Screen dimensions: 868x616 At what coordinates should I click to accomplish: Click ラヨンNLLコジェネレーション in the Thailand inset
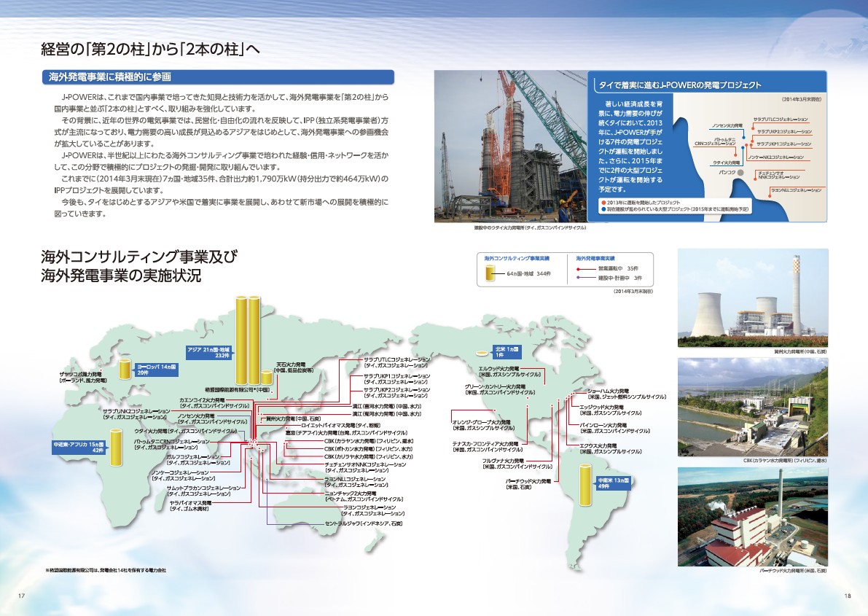point(796,190)
